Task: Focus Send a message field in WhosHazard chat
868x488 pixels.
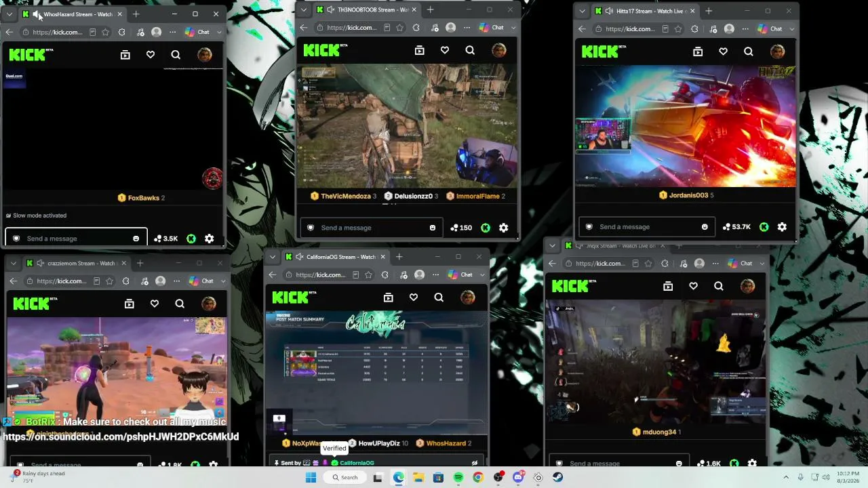Action: (x=76, y=239)
